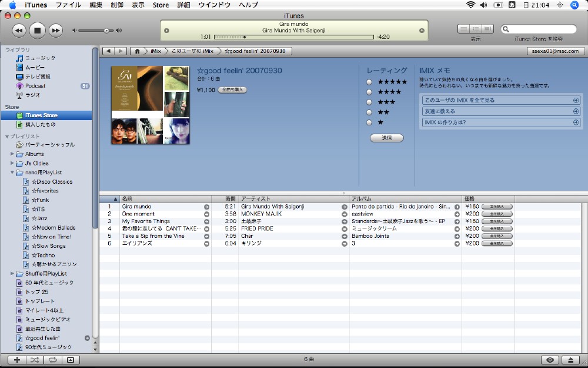Toggle repeat playback
Viewport: 588px width, 368px height.
tap(52, 360)
